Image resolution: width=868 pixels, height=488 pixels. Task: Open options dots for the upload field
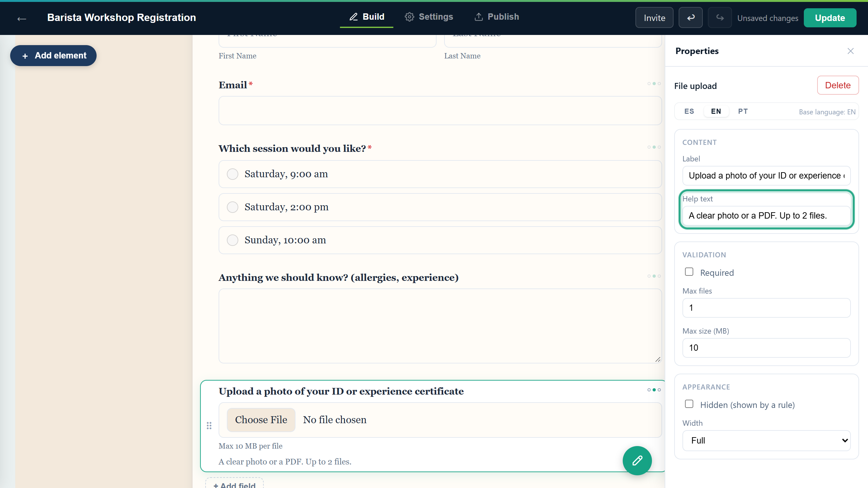point(654,390)
